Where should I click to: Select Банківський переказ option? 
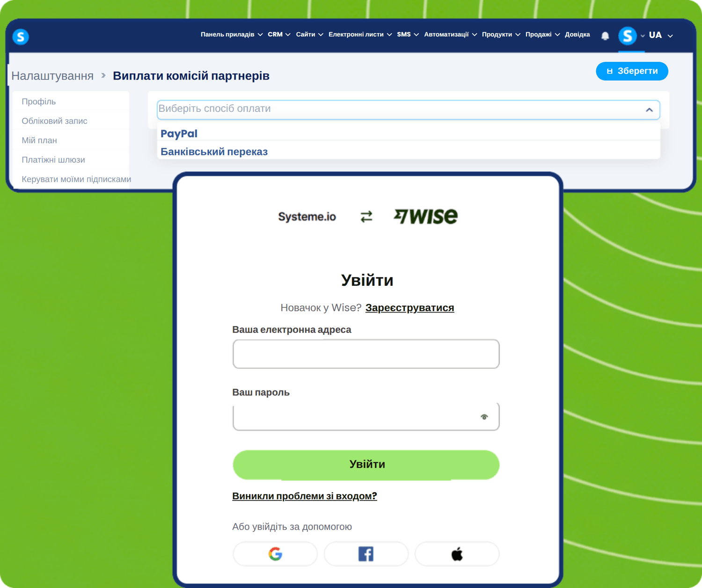click(408, 152)
